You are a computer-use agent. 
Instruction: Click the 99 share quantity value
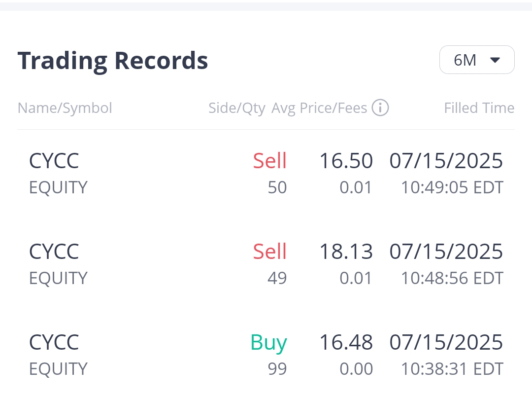pyautogui.click(x=277, y=369)
